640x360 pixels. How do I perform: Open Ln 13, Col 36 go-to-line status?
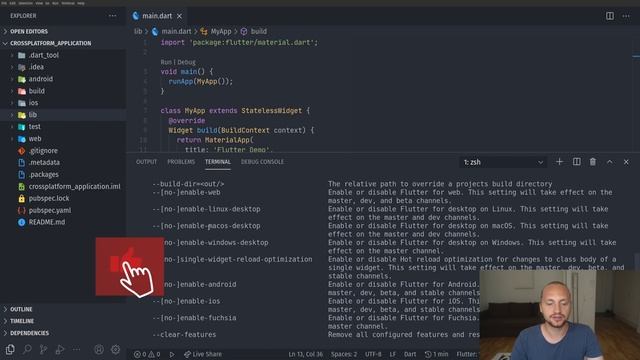pyautogui.click(x=306, y=354)
